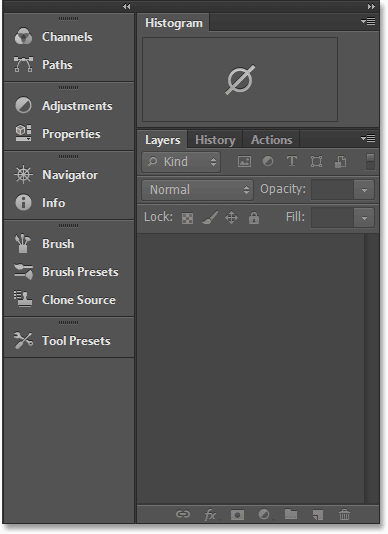The image size is (388, 534).
Task: Toggle the lock all padlock icon
Action: pyautogui.click(x=254, y=218)
